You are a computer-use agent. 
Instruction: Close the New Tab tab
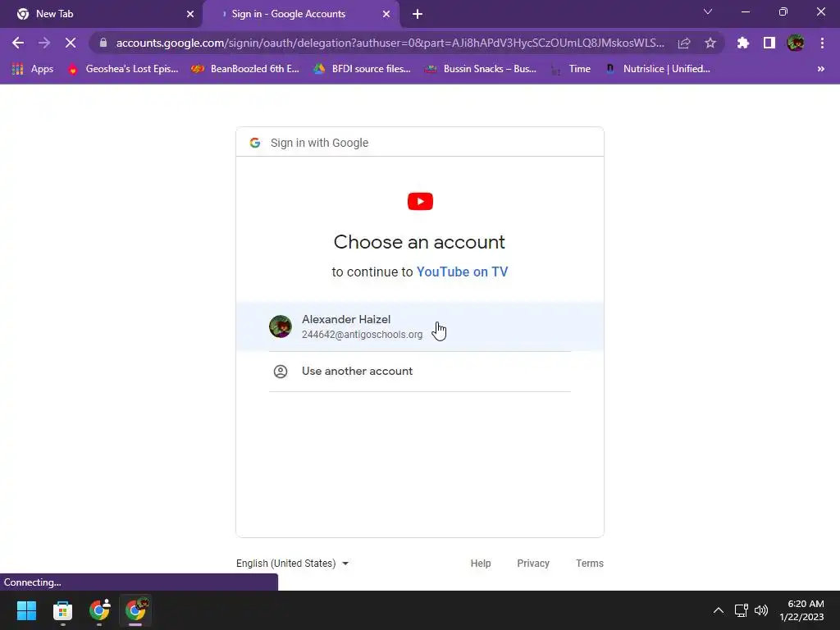tap(190, 14)
